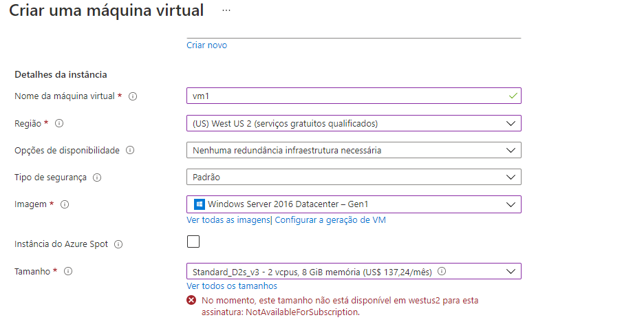Show info tooltip for Tipo de segurança

tap(97, 178)
